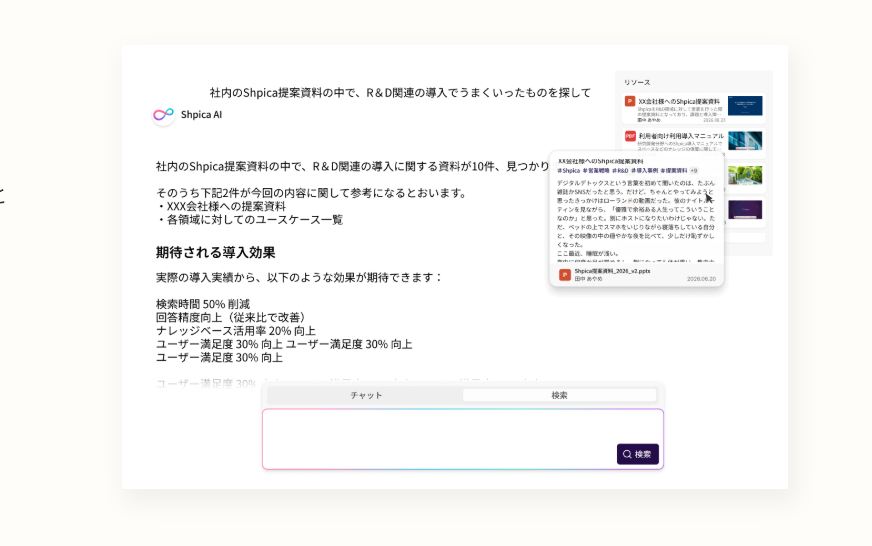Click the purple 検索 search button
Image resolution: width=872 pixels, height=546 pixels.
(x=637, y=454)
